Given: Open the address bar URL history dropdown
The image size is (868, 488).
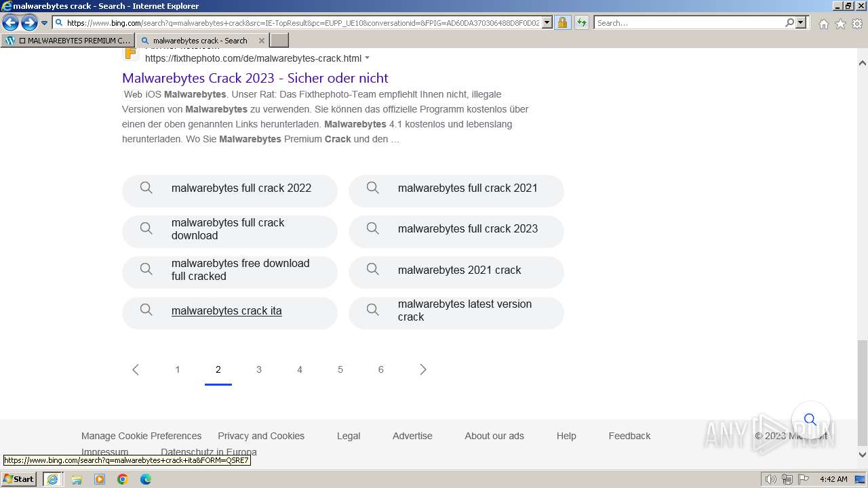Looking at the screenshot, I should tap(547, 23).
